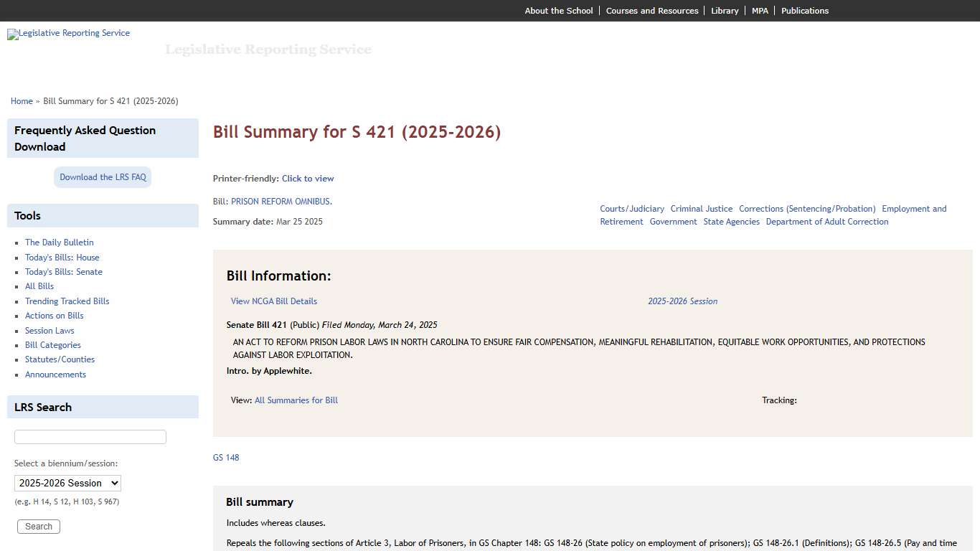980x551 pixels.
Task: Select a biennium from the session combo box
Action: (x=67, y=483)
